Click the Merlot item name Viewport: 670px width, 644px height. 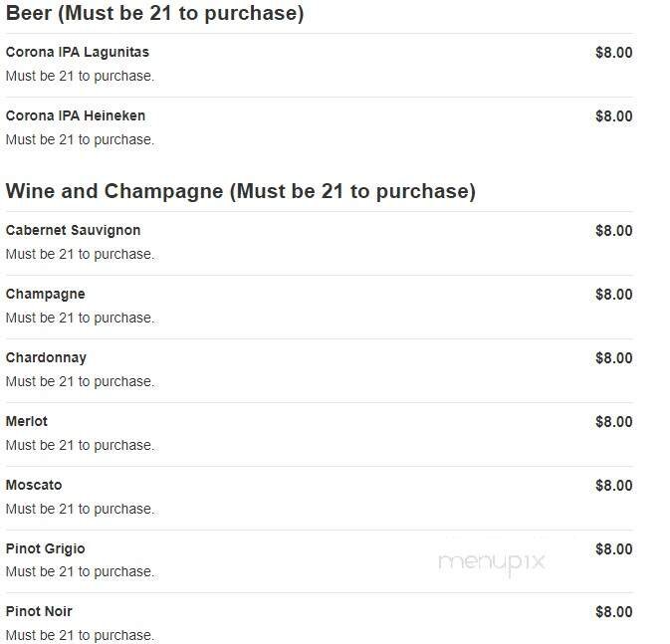point(26,421)
